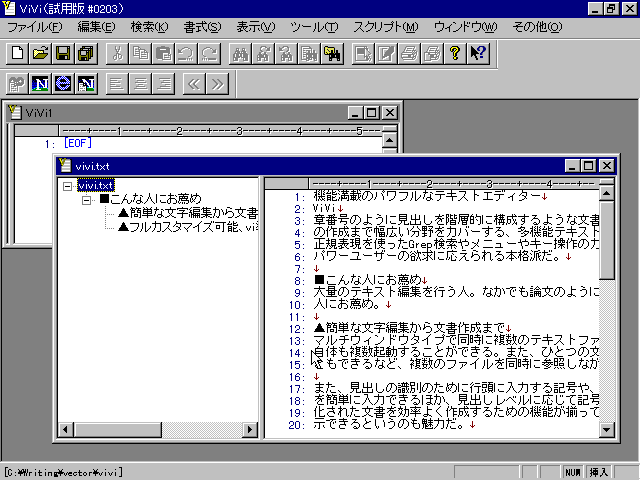Open Grep folder search icon
This screenshot has height=480, width=640.
332,53
